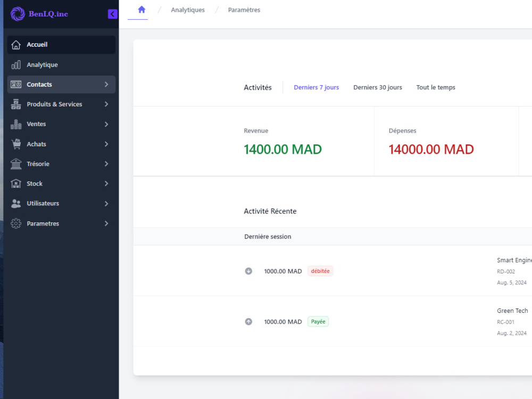This screenshot has height=399, width=532.
Task: Click the Aug. 2, 2024 date
Action: click(x=512, y=334)
